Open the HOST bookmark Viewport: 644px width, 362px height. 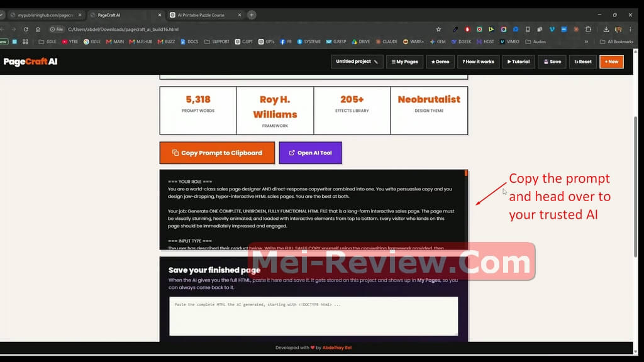[x=485, y=41]
